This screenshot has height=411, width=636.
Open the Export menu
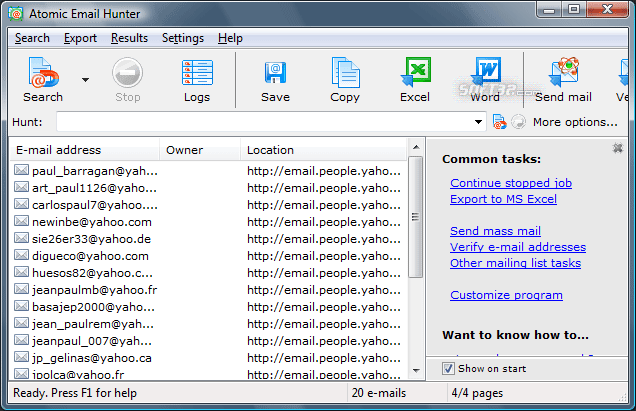(80, 38)
